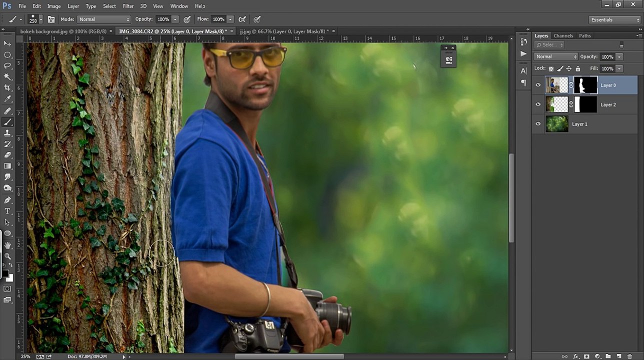The width and height of the screenshot is (644, 360).
Task: Open the File menu
Action: point(23,6)
